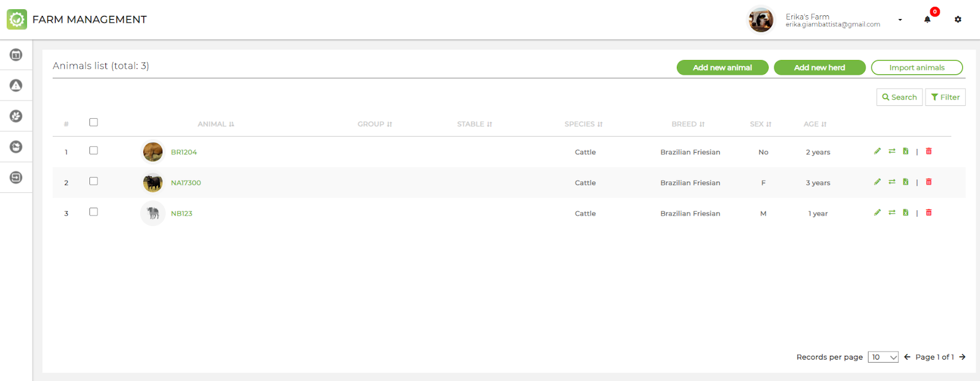The height and width of the screenshot is (381, 980).
Task: Delete animal NA17300 with trash icon
Action: [x=929, y=182]
